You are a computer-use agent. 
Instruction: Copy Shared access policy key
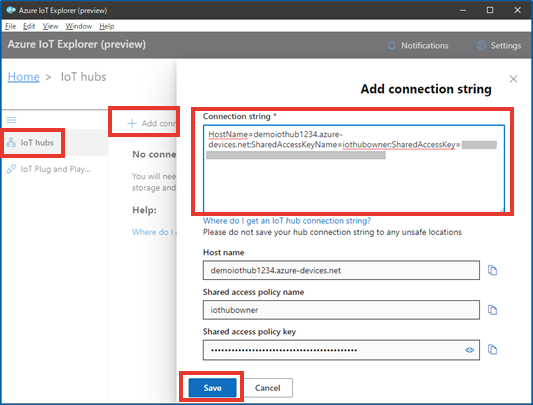pyautogui.click(x=492, y=349)
